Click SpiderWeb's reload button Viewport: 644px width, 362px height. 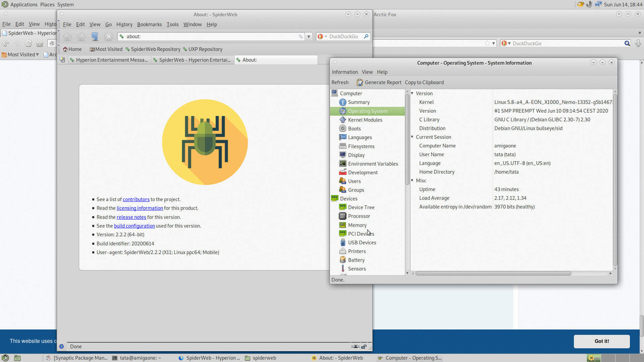coord(95,37)
